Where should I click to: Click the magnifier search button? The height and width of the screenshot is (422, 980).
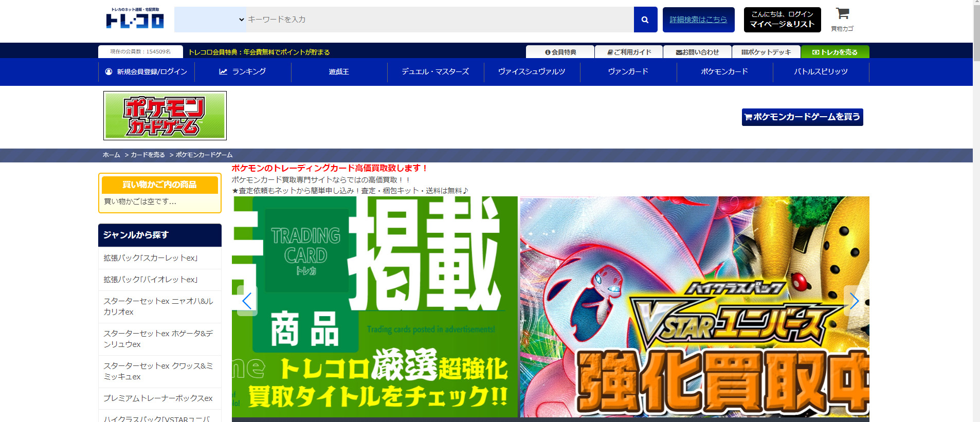(645, 20)
